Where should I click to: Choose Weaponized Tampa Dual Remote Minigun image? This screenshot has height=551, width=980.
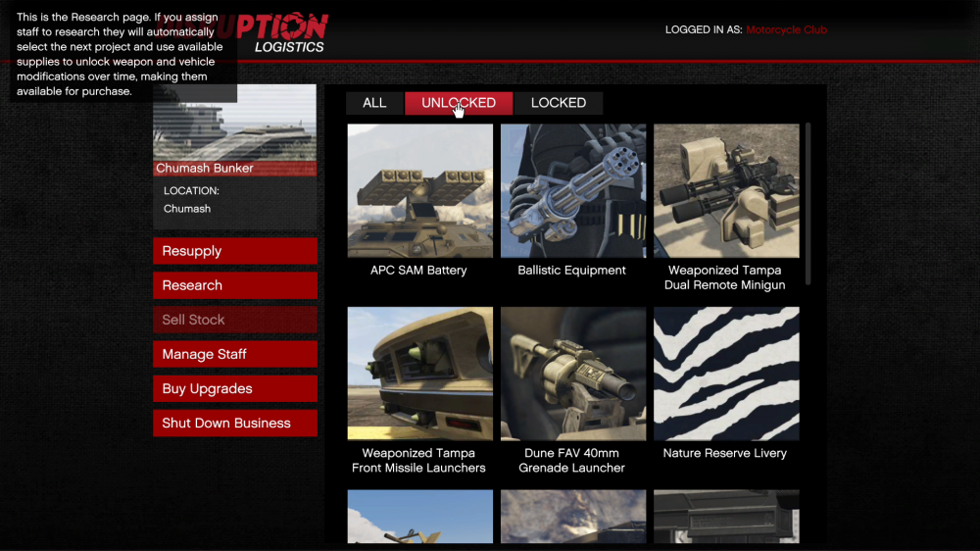coord(726,191)
